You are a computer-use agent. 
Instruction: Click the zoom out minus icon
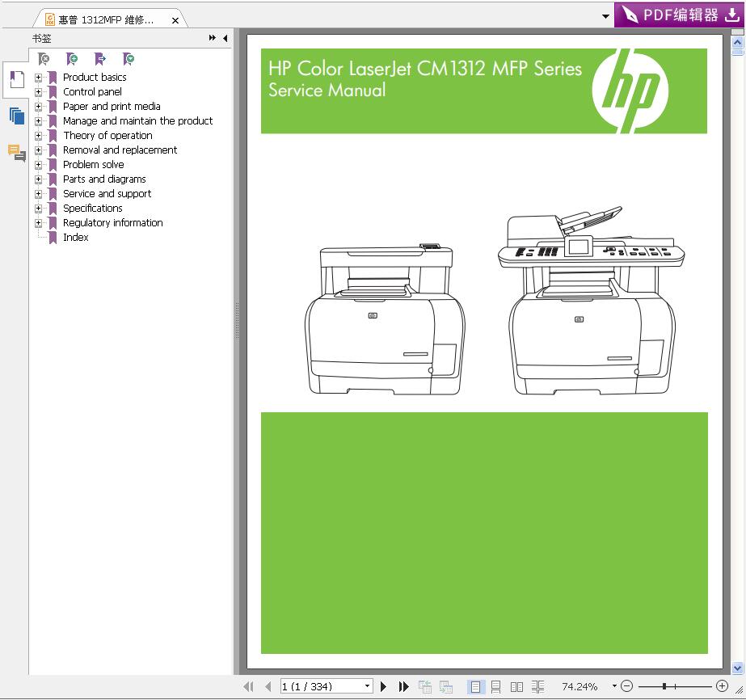627,686
